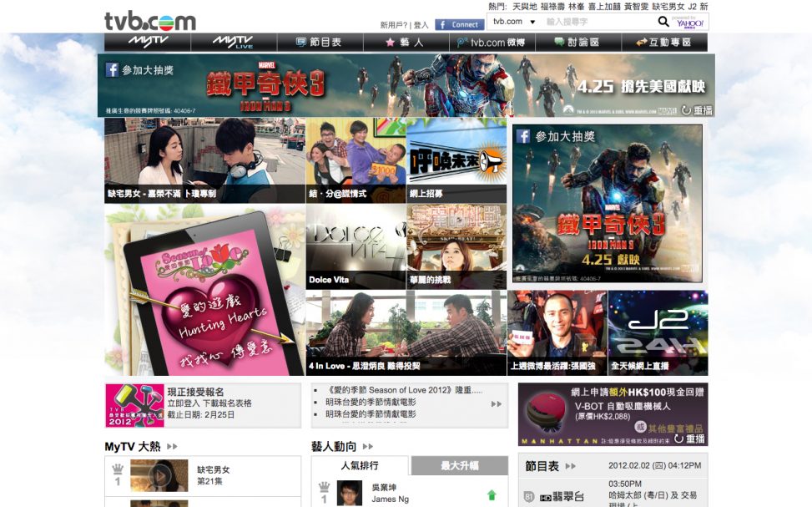Image resolution: width=812 pixels, height=507 pixels.
Task: Open the MyTV Live navigation tab
Action: click(x=234, y=42)
